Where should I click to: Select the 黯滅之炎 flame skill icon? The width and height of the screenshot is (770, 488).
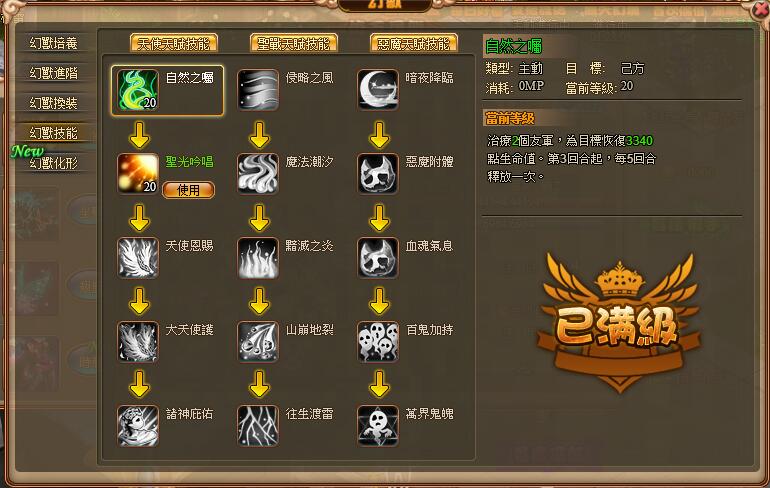tap(258, 258)
